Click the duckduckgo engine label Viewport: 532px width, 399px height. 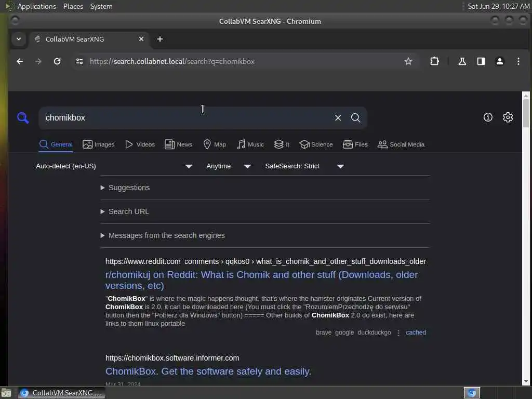coord(374,332)
